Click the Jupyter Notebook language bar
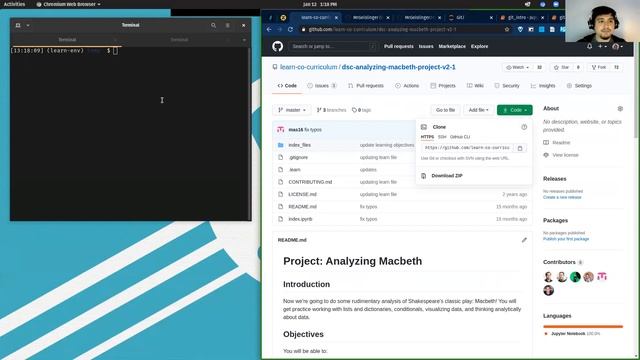Screen dimensions: 640x360 click(x=583, y=327)
